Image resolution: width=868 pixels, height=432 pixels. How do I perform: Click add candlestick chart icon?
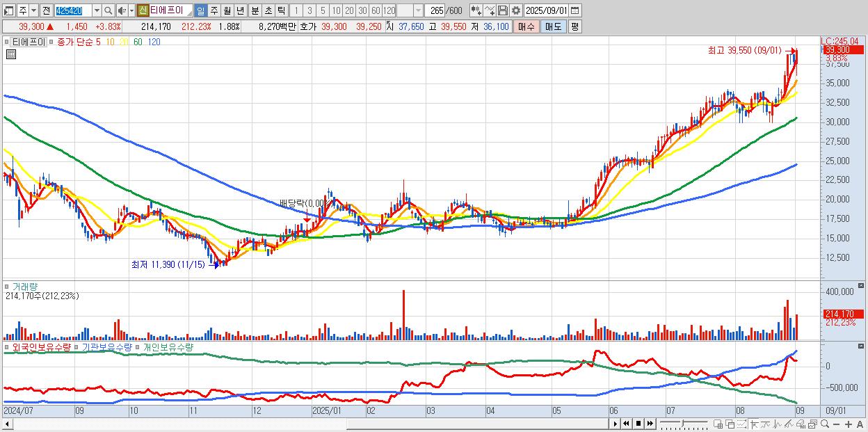pos(476,10)
